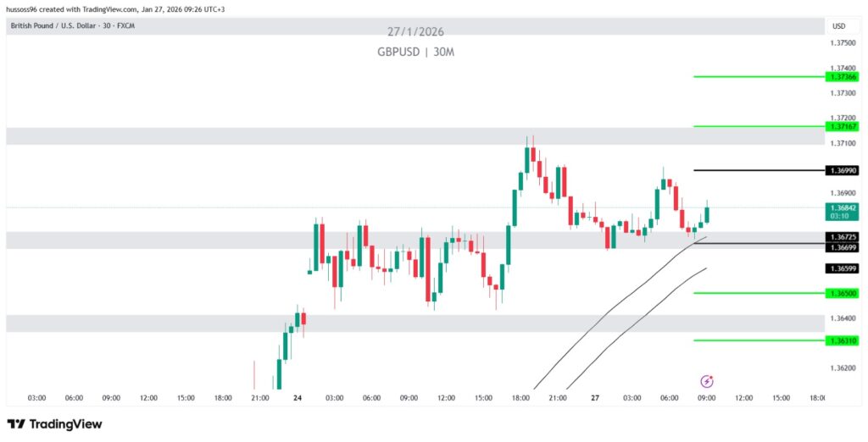
Task: Click the 27/1/2026 date text annotation
Action: click(415, 32)
